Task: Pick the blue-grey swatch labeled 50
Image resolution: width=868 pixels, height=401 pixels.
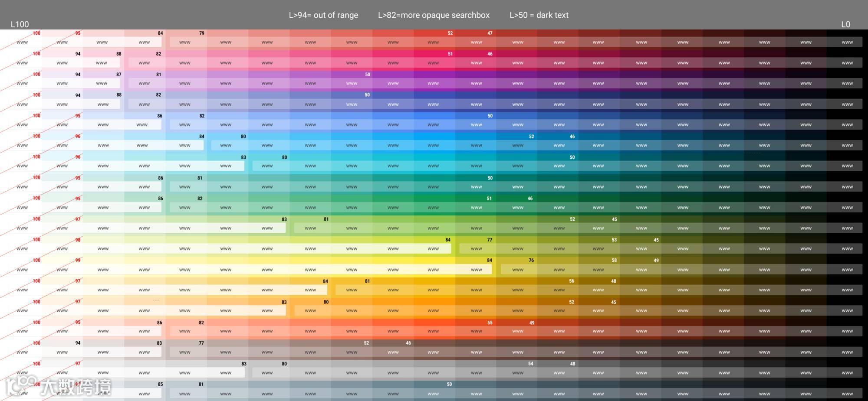Action: 434,390
